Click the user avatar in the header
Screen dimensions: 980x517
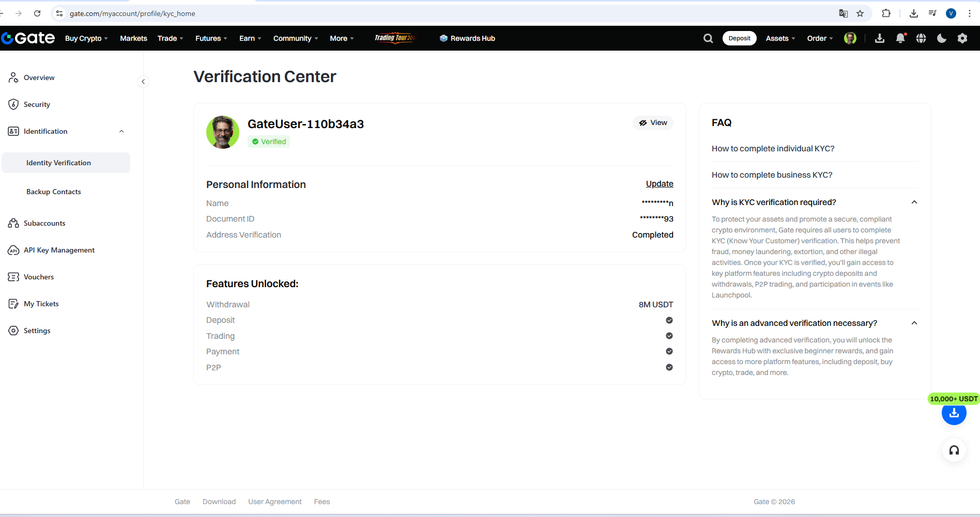[850, 38]
